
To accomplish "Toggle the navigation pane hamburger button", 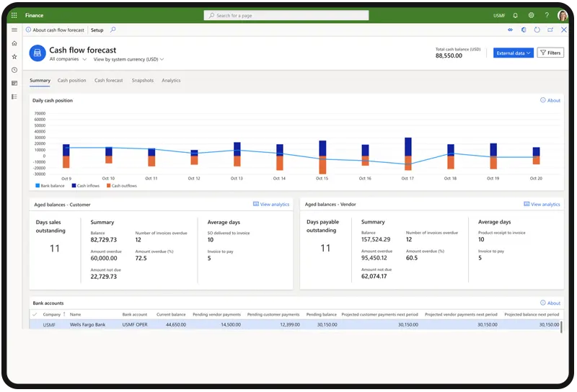I will [14, 30].
